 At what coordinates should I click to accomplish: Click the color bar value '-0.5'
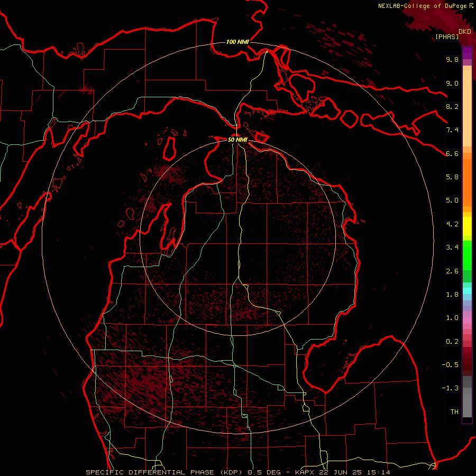coord(450,365)
